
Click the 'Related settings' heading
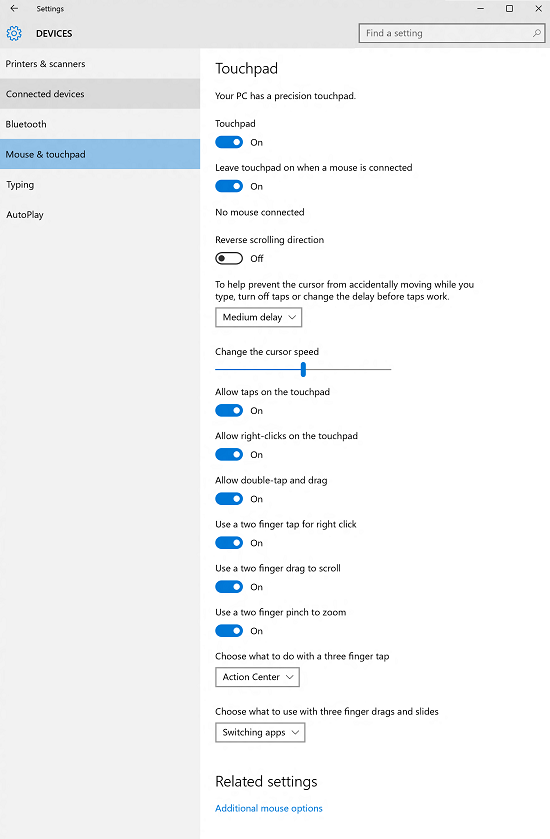[266, 782]
